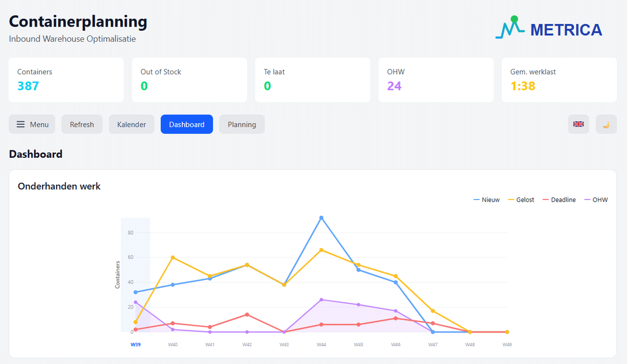Click the Containerplanning page title

point(78,21)
